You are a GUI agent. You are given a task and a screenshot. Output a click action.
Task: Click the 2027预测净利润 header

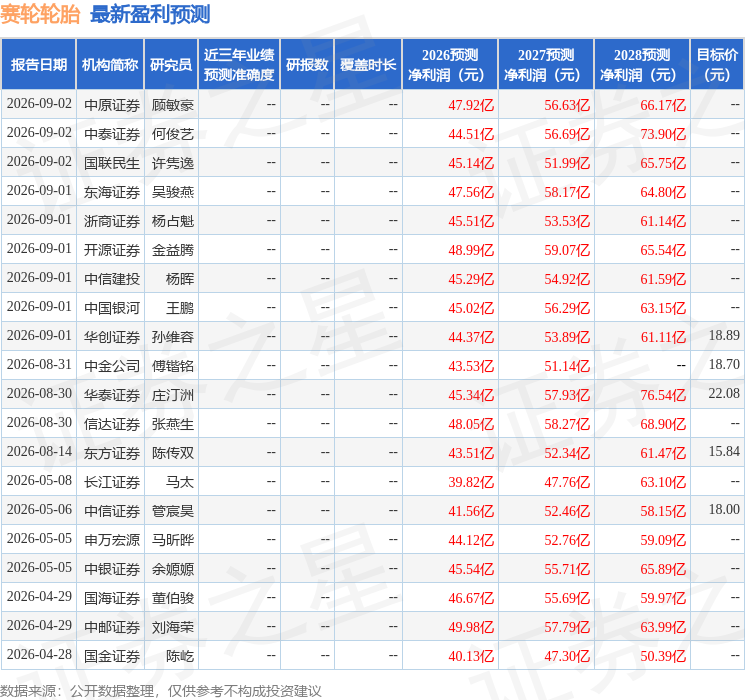(546, 64)
